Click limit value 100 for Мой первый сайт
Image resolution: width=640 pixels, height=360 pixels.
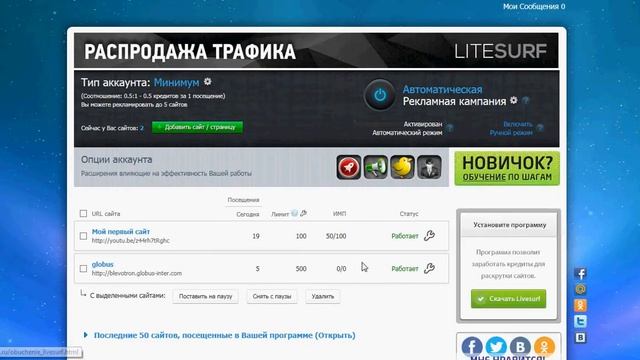tap(301, 236)
